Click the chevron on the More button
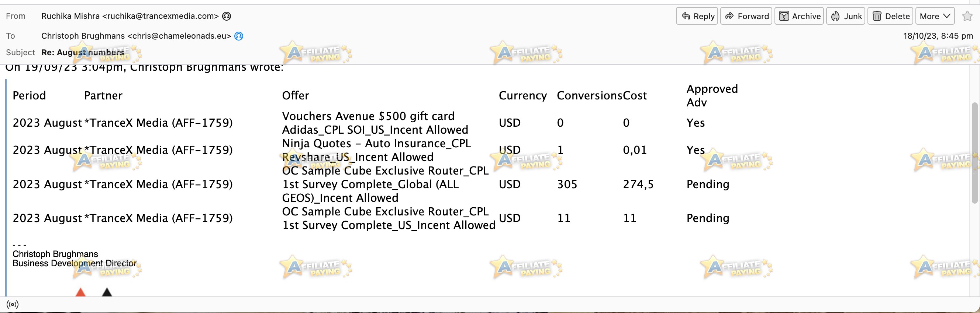This screenshot has width=980, height=313. tap(946, 16)
